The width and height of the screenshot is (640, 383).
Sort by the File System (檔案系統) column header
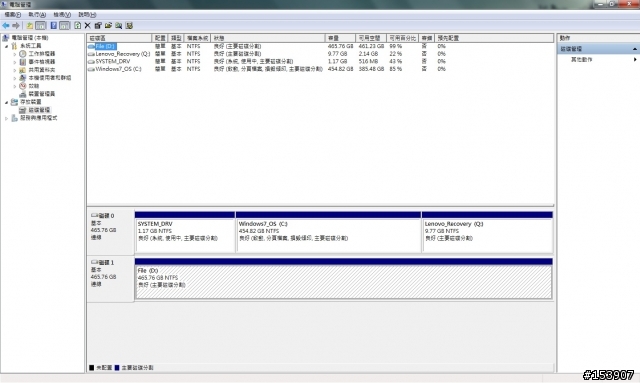(197, 38)
